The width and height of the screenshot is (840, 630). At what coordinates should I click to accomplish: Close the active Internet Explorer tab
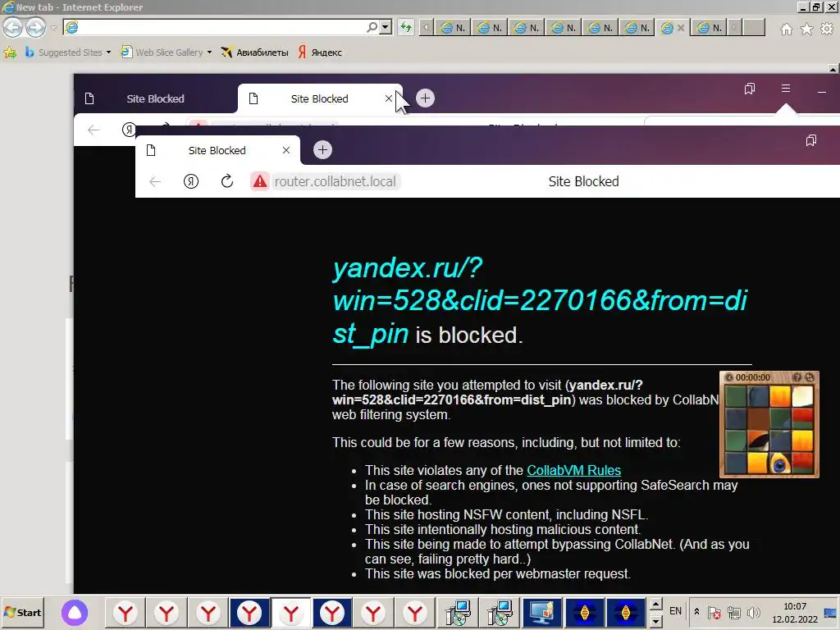coord(681,28)
